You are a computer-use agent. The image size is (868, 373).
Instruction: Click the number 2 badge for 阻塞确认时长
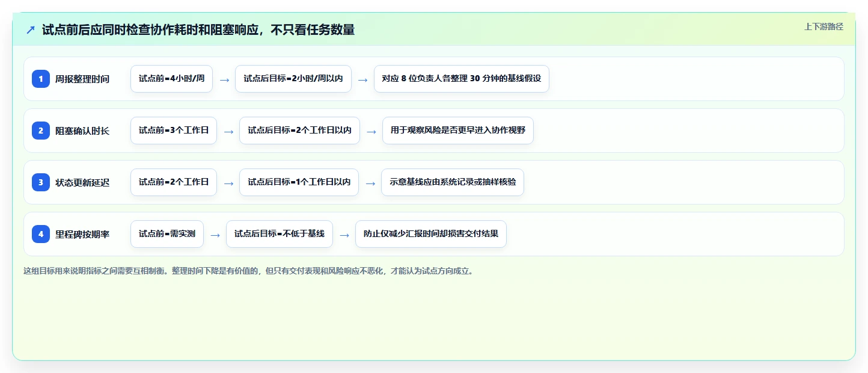(41, 131)
